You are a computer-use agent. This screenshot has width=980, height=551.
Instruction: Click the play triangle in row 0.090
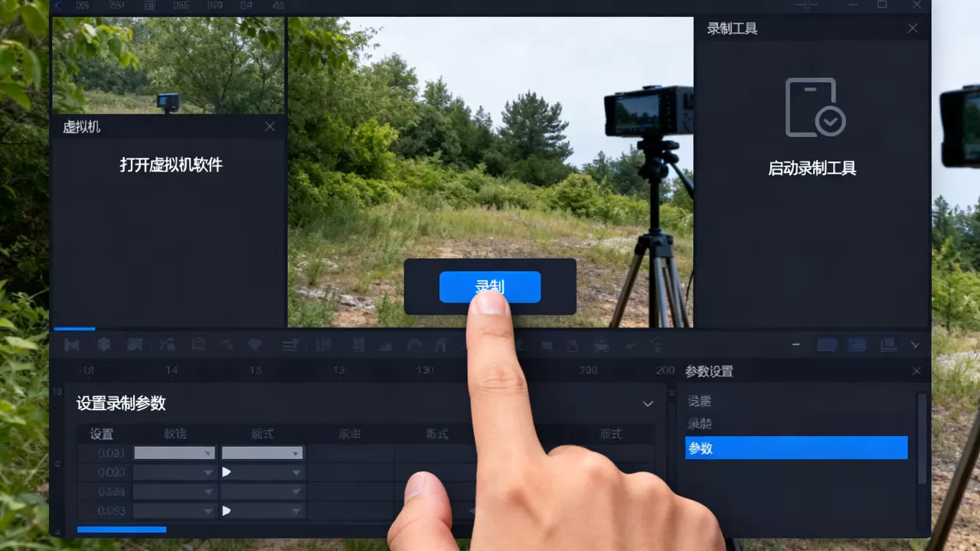tap(227, 472)
